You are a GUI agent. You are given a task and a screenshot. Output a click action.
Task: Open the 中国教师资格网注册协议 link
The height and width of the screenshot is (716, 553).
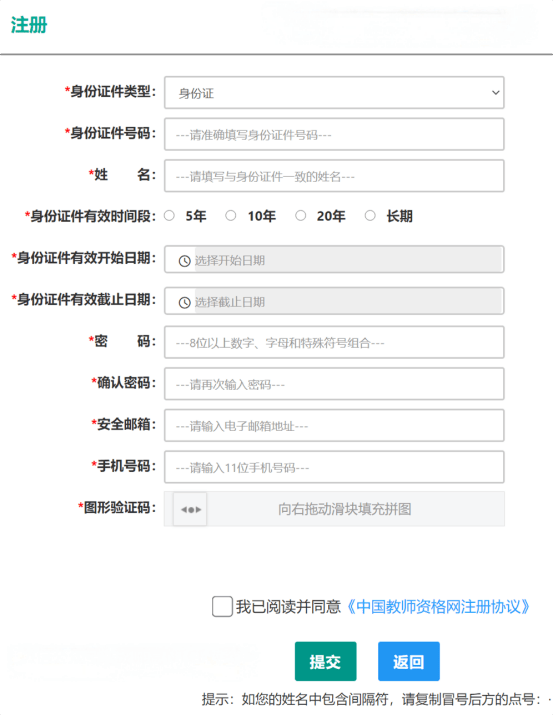[x=439, y=606]
